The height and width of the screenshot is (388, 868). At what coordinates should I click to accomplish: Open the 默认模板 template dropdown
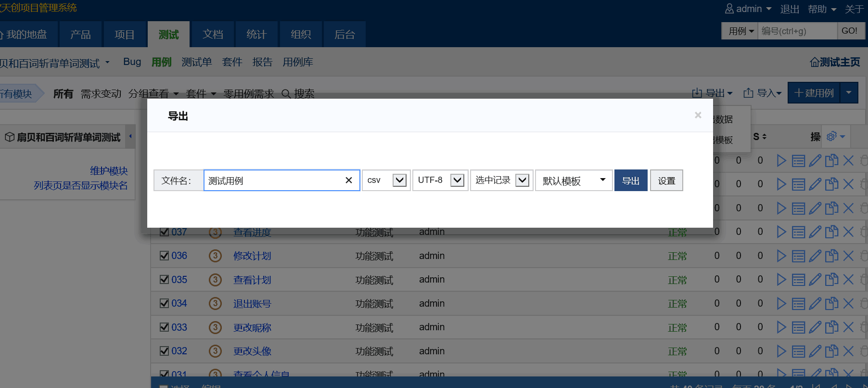click(x=574, y=180)
